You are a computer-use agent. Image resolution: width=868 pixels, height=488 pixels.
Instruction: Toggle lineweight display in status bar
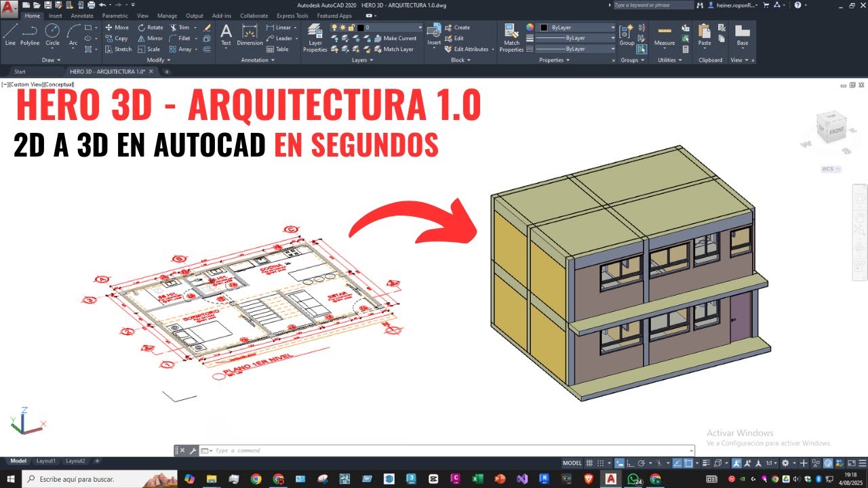[706, 463]
